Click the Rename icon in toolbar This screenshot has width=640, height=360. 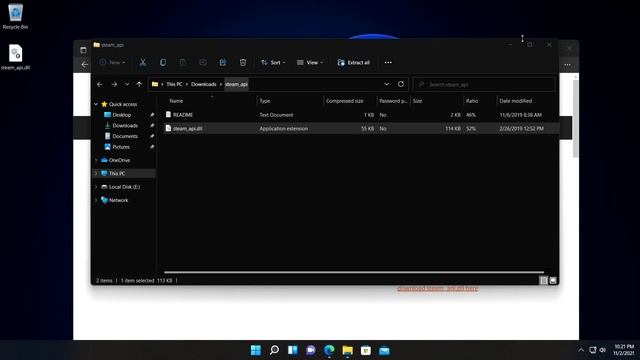tap(203, 62)
